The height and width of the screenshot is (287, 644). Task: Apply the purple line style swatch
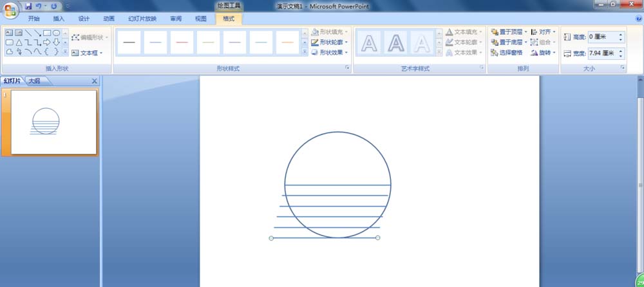(x=234, y=42)
